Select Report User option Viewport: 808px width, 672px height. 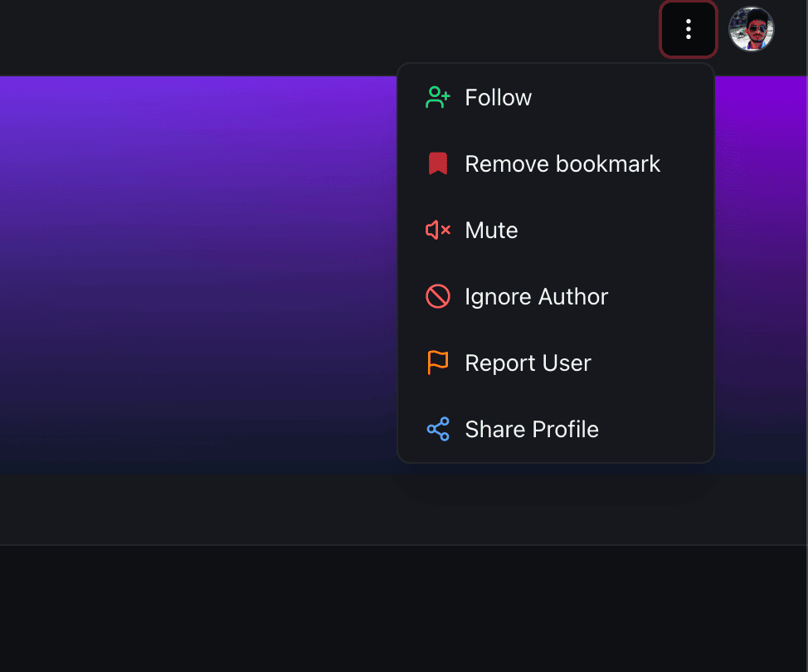point(556,363)
